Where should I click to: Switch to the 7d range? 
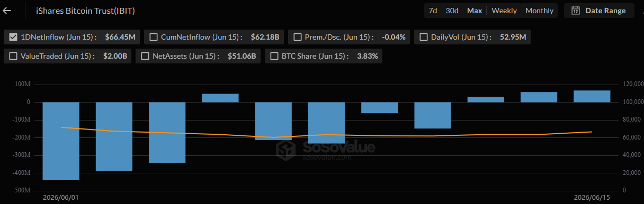433,11
